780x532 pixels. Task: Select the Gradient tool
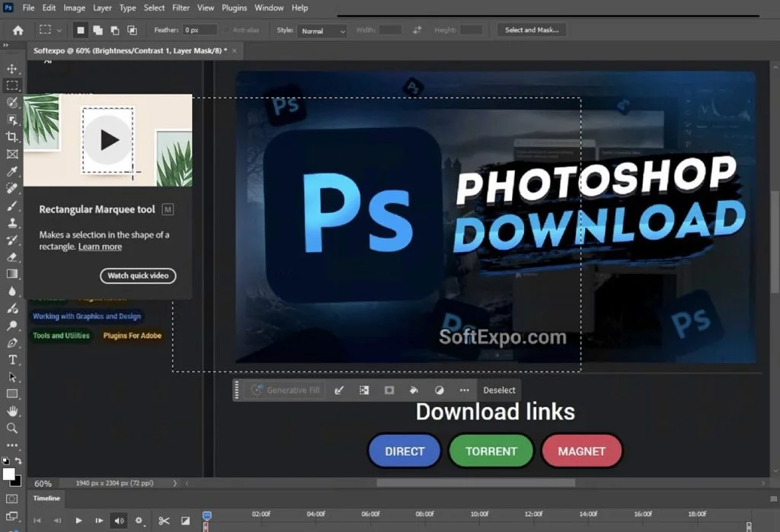click(11, 274)
